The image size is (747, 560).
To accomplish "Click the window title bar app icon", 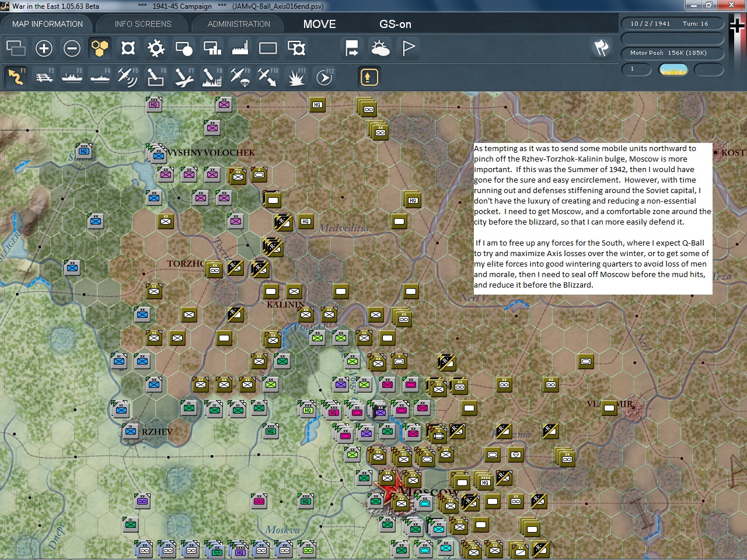I will click(5, 6).
